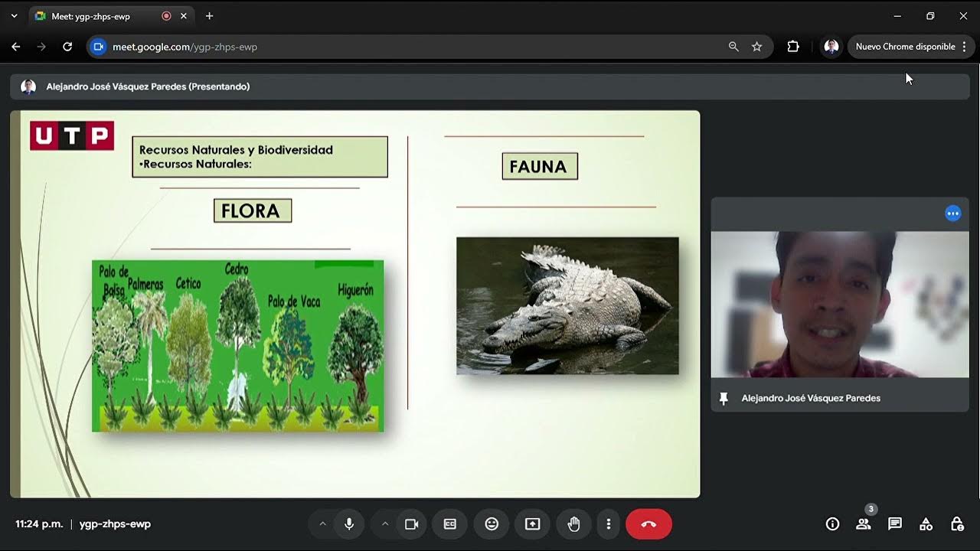This screenshot has width=980, height=551.
Task: Open the chat panel
Action: click(x=894, y=524)
